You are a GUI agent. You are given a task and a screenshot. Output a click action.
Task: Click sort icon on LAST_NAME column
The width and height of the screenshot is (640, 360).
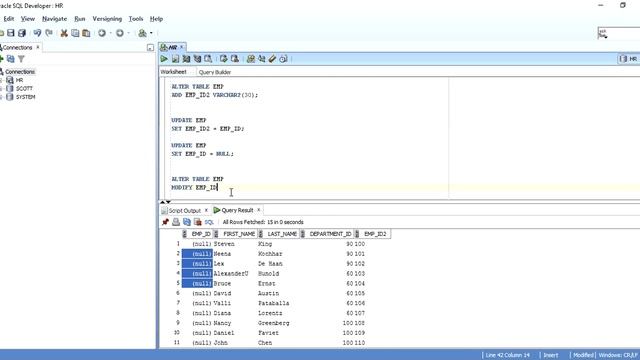261,234
